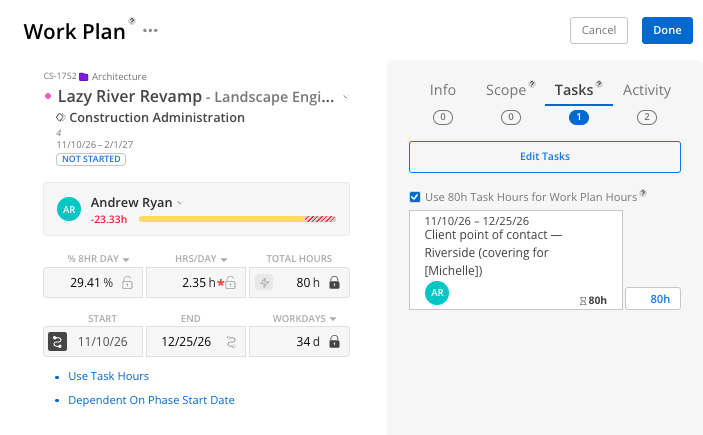Toggle the Workdays lock icon
This screenshot has height=435, width=703.
tap(334, 342)
